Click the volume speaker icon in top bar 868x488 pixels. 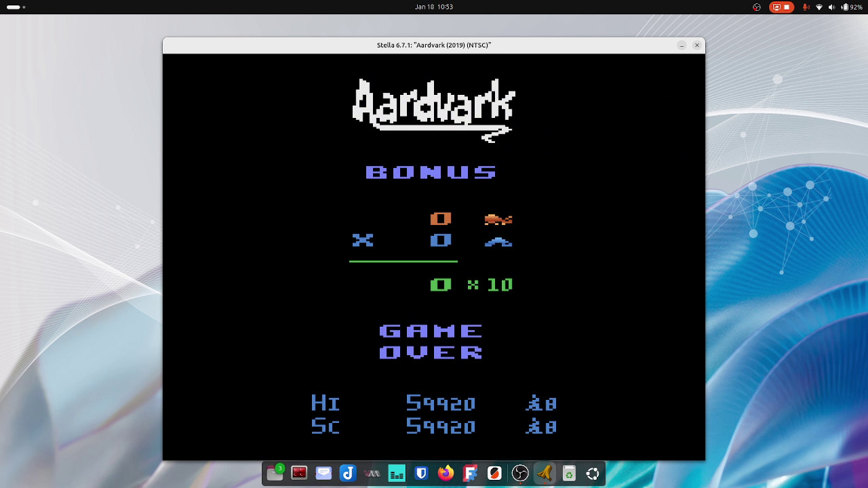(x=832, y=7)
